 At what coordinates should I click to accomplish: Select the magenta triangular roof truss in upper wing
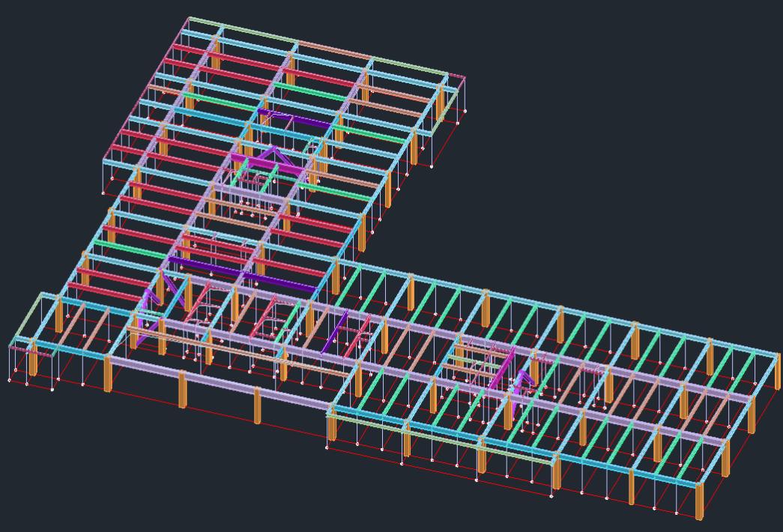coord(272,160)
